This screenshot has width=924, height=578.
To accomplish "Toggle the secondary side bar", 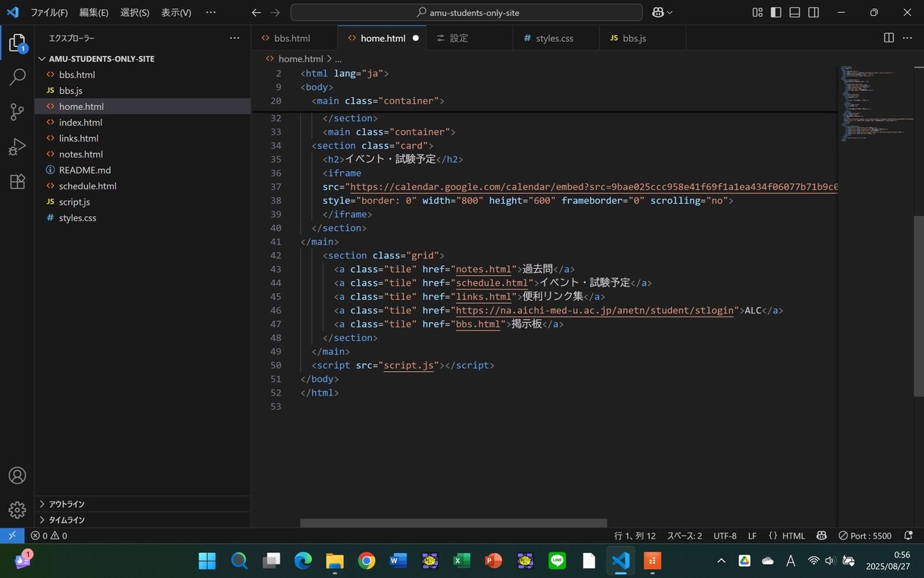I will [813, 12].
